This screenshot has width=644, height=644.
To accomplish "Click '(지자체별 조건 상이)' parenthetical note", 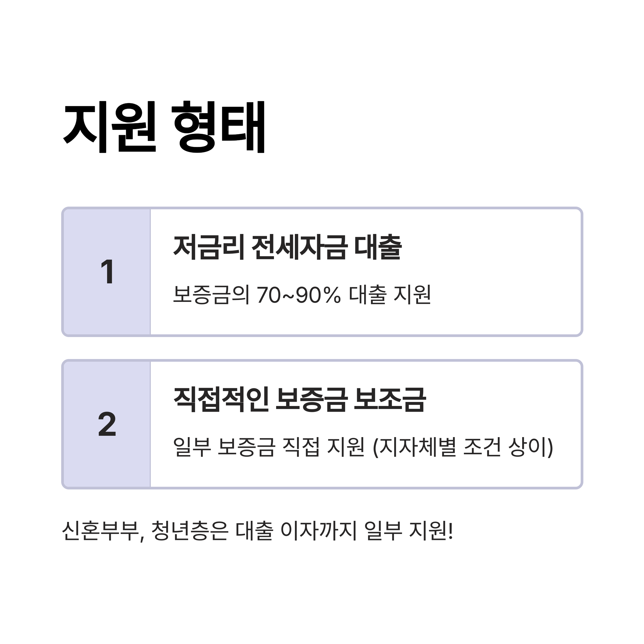I will 463,447.
